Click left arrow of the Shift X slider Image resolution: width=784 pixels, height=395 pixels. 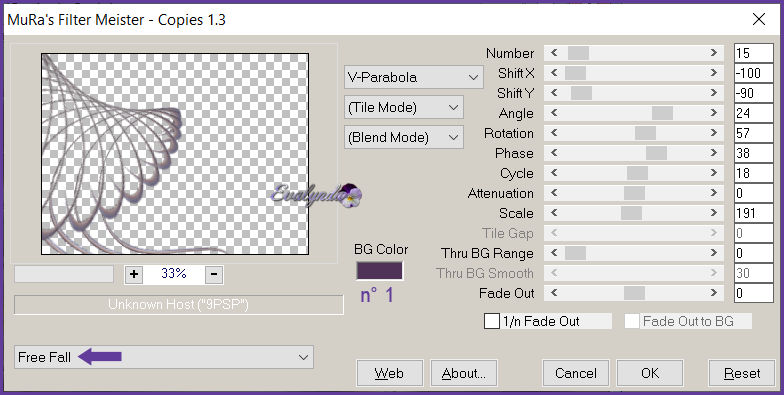(x=554, y=73)
